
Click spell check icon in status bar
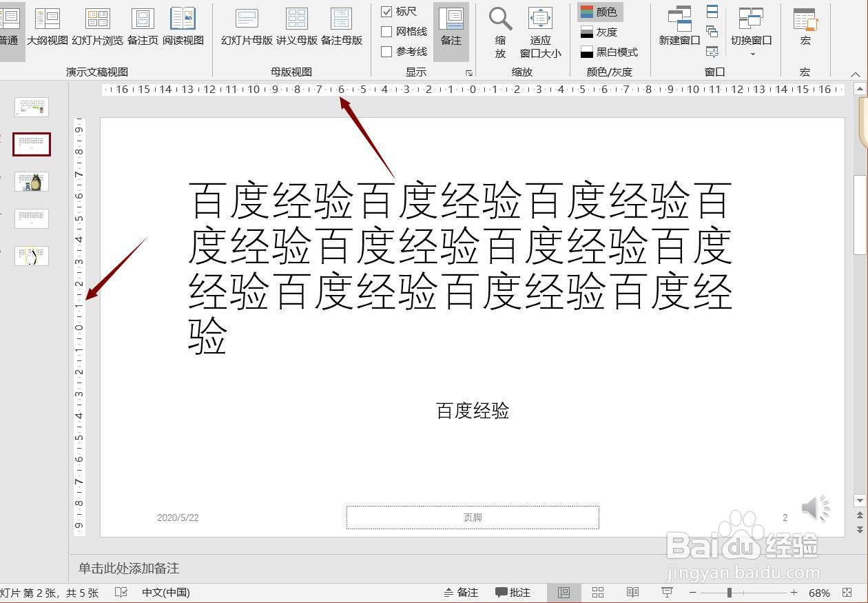121,593
